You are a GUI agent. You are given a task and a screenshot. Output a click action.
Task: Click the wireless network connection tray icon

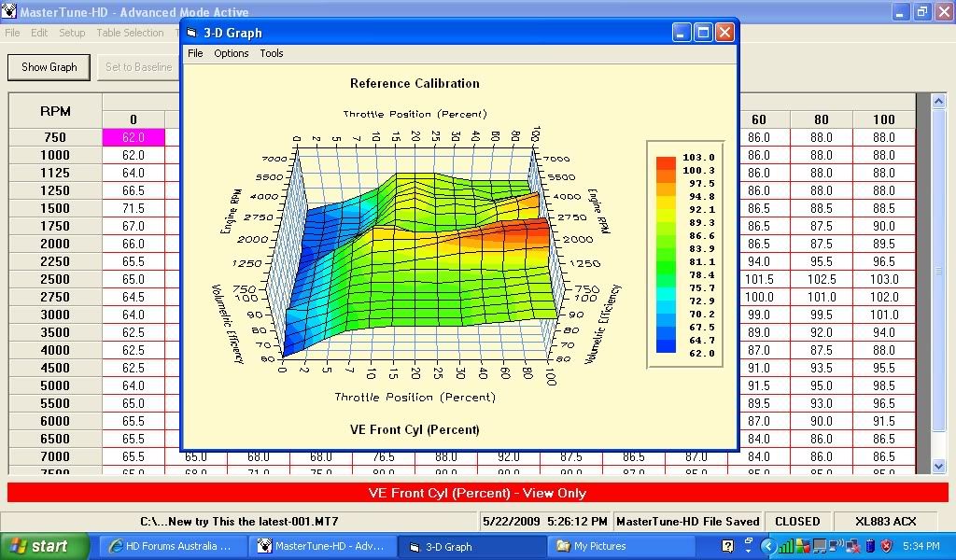(836, 546)
